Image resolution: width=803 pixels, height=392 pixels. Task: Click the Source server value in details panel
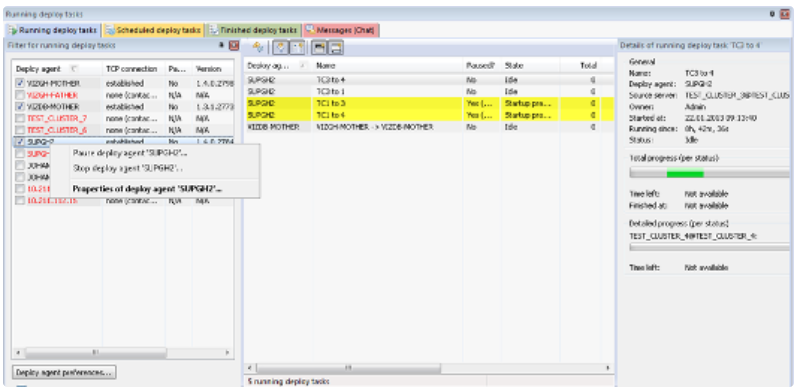click(x=736, y=95)
